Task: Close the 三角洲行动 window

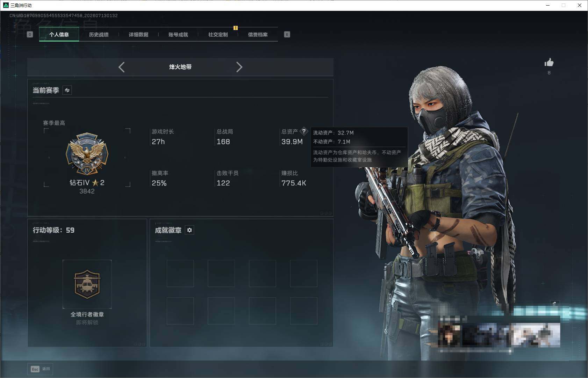Action: (x=580, y=5)
